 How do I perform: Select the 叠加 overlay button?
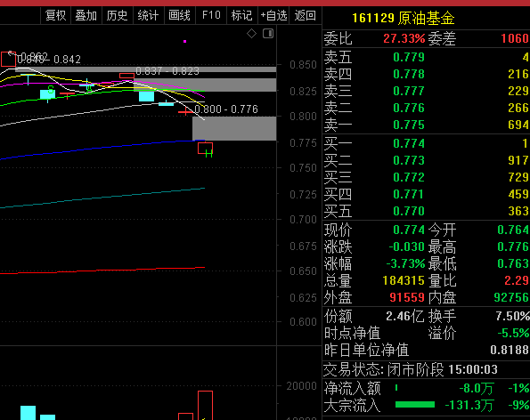click(x=86, y=15)
